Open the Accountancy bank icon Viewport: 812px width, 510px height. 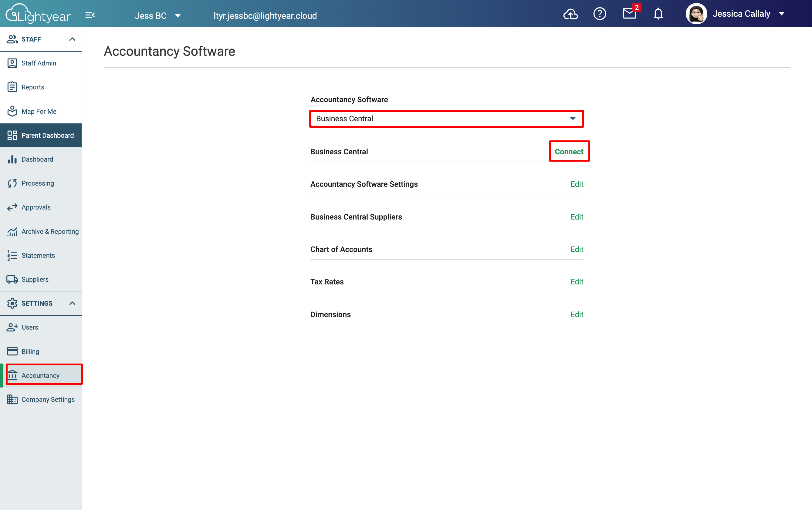(x=12, y=375)
